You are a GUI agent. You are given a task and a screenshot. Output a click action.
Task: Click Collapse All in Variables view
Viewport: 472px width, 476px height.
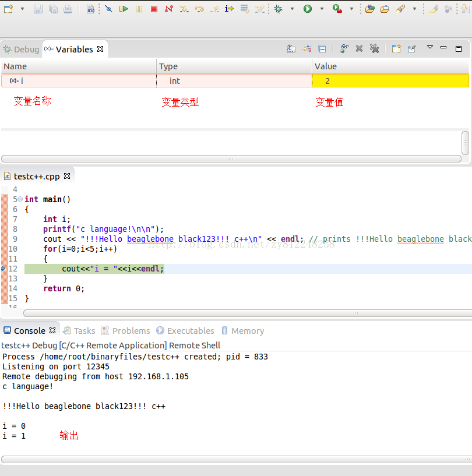[x=322, y=49]
